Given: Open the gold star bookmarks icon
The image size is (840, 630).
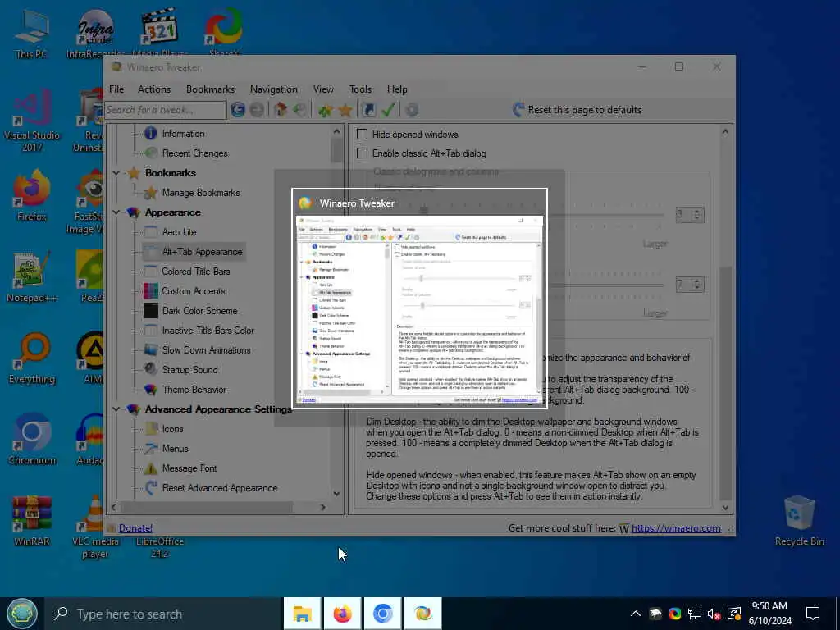Looking at the screenshot, I should pyautogui.click(x=345, y=110).
